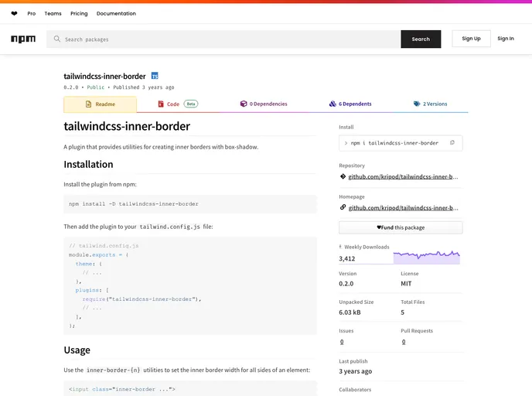532x396 pixels.
Task: Click the 'Published 3 years ago' text
Action: pyautogui.click(x=144, y=87)
